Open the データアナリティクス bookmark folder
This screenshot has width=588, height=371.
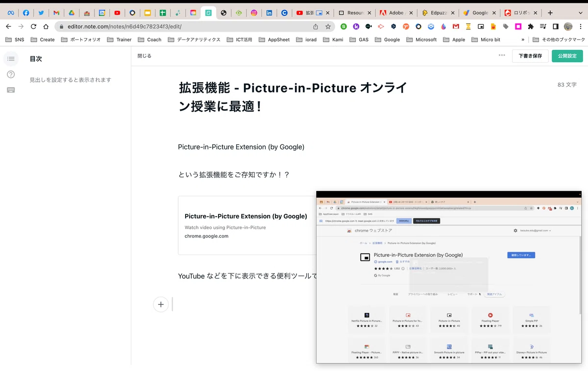point(194,40)
